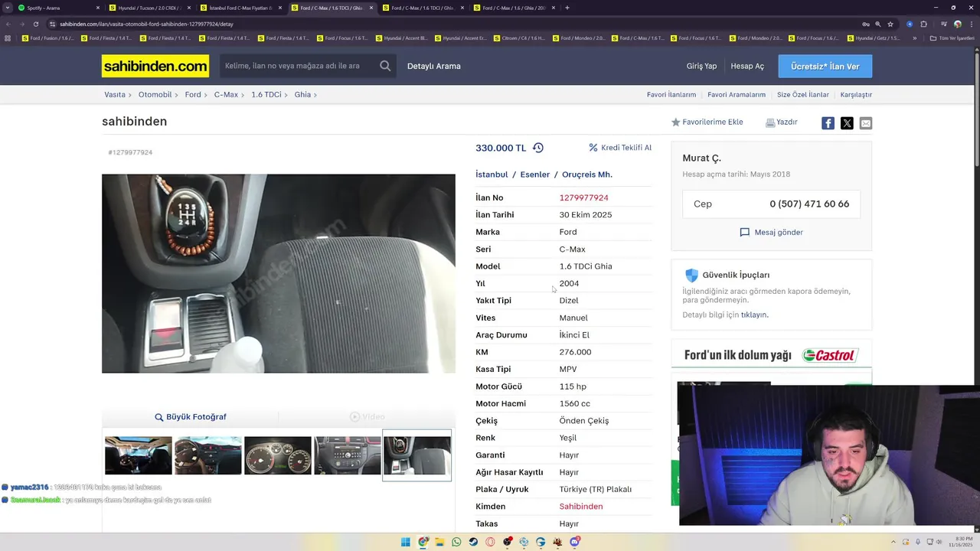Open Chrome tab search dropdown at top left
The width and height of the screenshot is (980, 551).
[x=8, y=8]
